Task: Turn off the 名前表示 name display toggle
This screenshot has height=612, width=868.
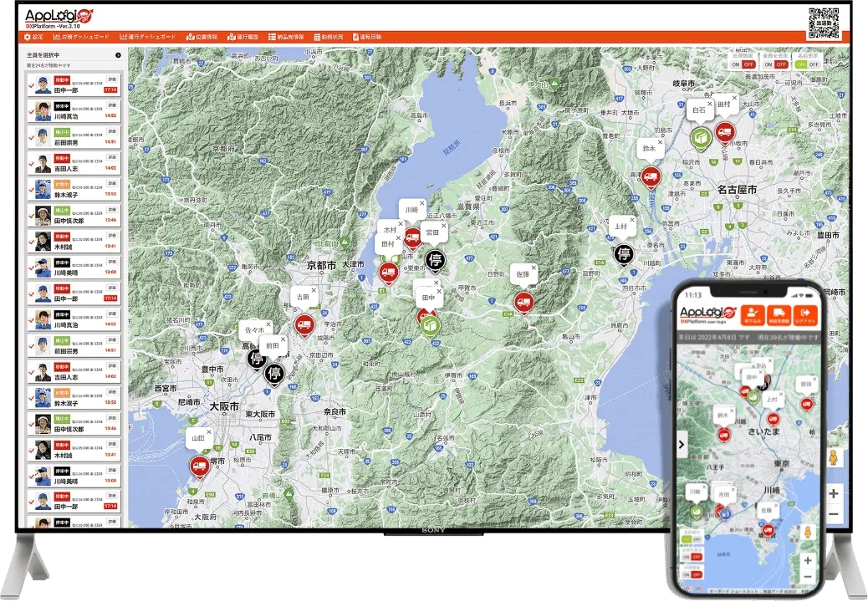Action: pyautogui.click(x=814, y=64)
